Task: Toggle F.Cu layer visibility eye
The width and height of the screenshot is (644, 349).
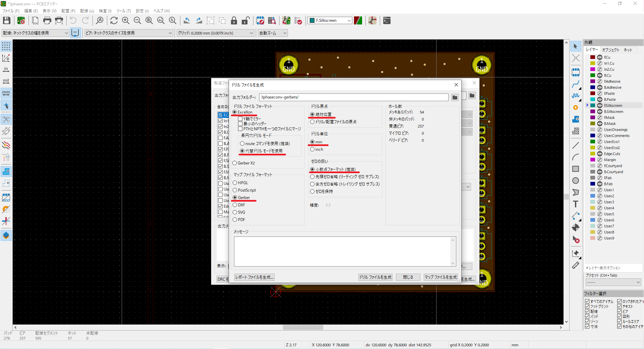Action: [600, 57]
